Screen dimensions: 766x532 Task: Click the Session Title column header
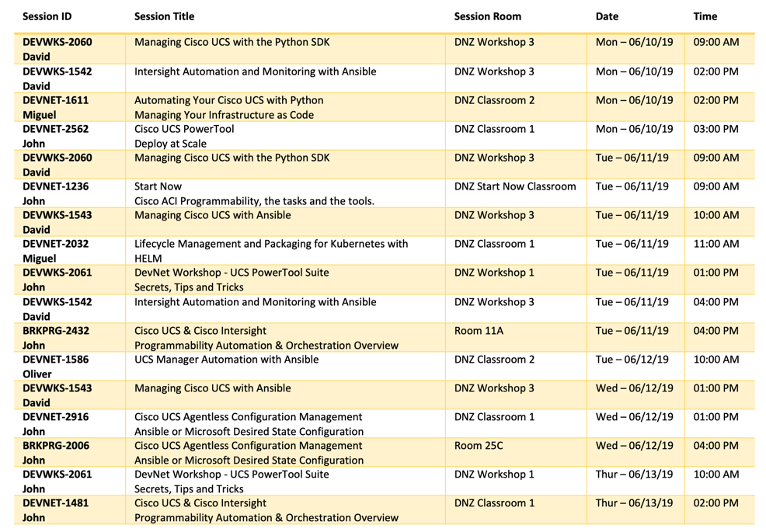(164, 16)
